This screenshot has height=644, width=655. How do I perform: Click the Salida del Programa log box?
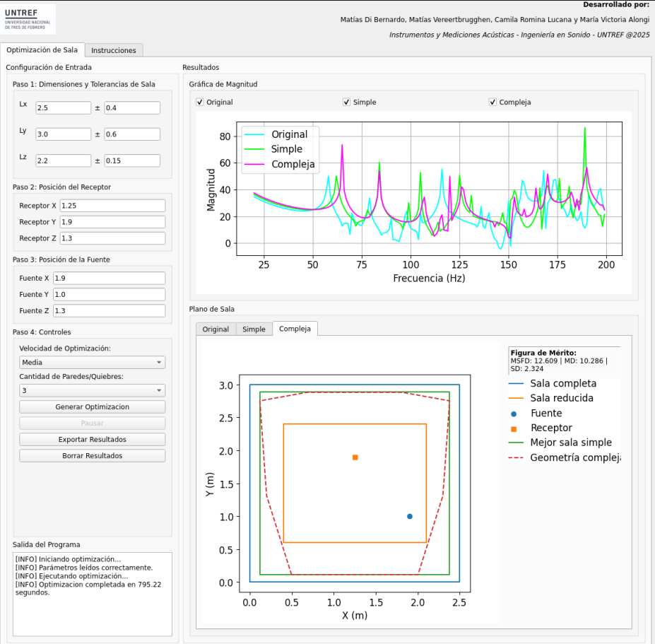[93, 595]
